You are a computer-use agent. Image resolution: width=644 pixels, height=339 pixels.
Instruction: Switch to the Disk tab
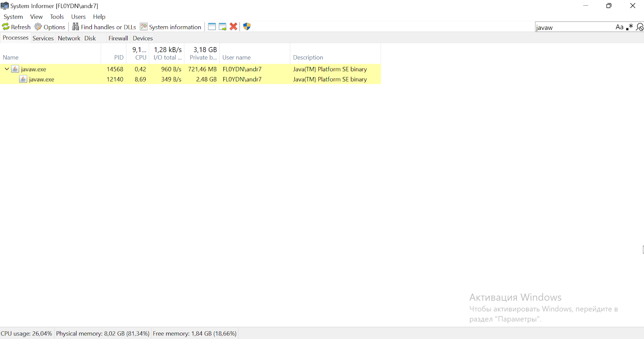pyautogui.click(x=90, y=38)
